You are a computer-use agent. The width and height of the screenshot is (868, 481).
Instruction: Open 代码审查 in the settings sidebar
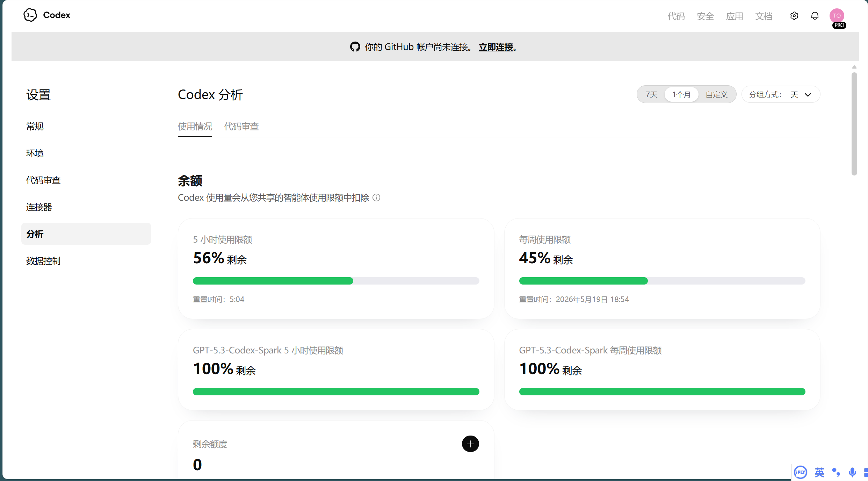point(86,180)
